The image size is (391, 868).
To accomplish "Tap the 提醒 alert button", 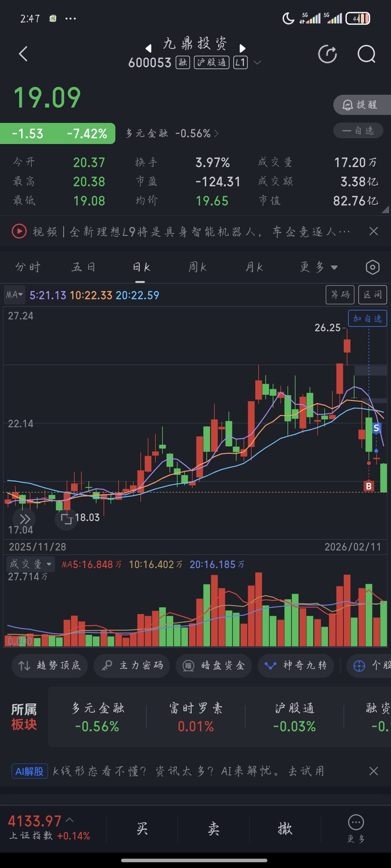I will click(x=361, y=105).
